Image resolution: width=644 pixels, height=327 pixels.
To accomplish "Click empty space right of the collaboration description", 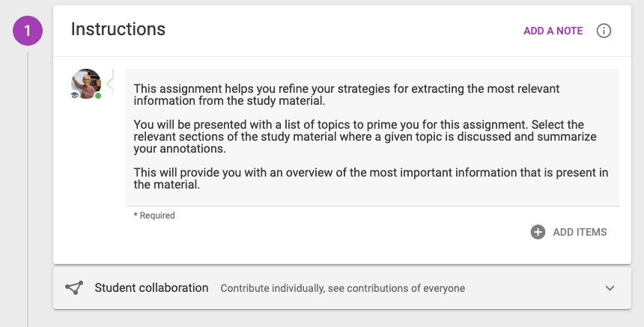I will click(x=534, y=288).
